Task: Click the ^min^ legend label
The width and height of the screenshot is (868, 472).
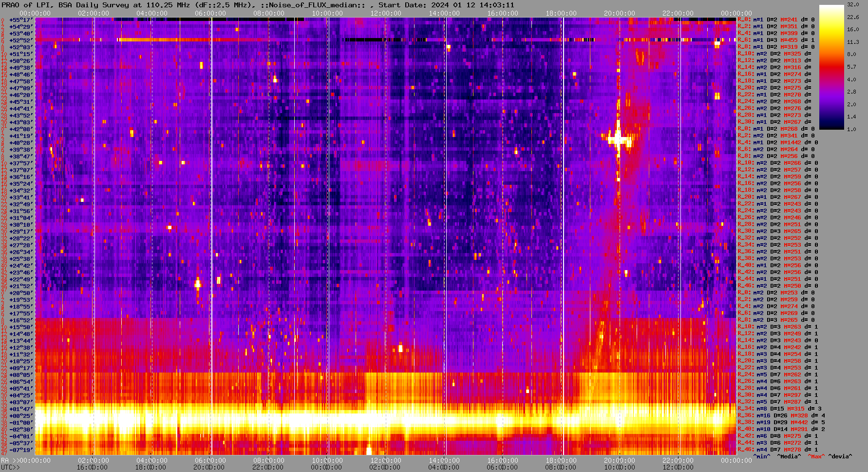Action: click(762, 456)
